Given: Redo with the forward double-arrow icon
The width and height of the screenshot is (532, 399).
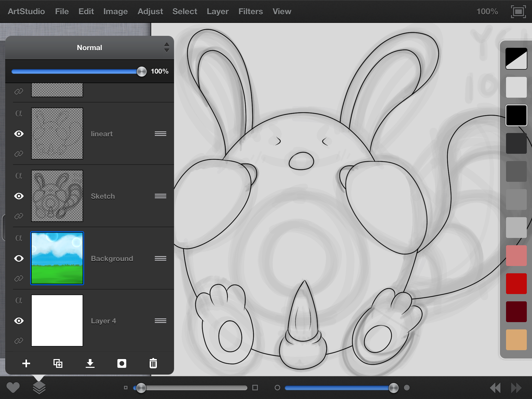Looking at the screenshot, I should tap(516, 388).
